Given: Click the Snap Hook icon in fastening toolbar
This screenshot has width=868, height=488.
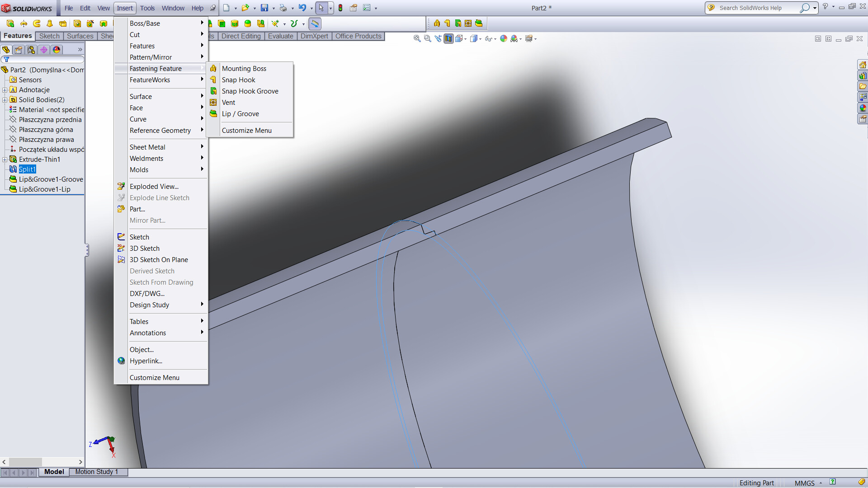Looking at the screenshot, I should pyautogui.click(x=447, y=23).
